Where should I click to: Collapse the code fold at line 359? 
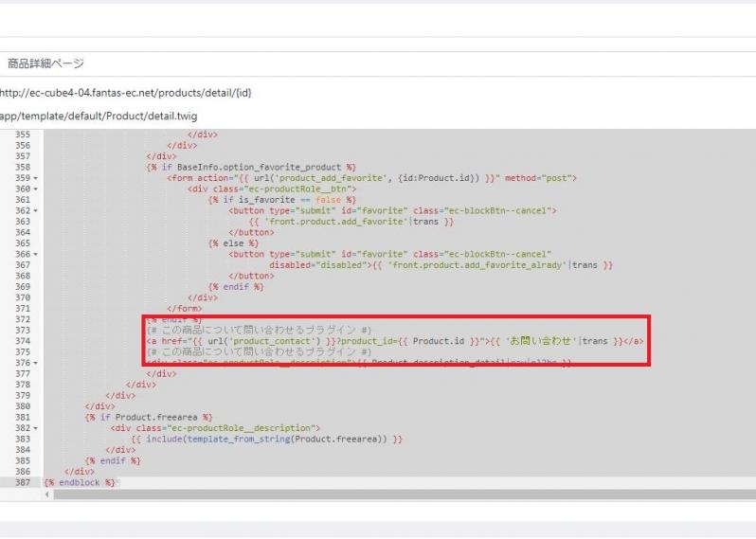(x=36, y=177)
